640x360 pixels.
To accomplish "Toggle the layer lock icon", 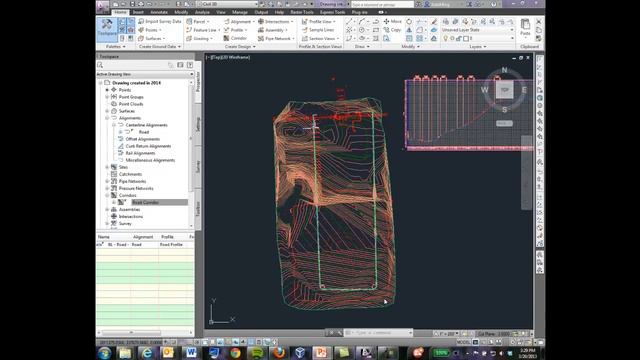I will [459, 38].
